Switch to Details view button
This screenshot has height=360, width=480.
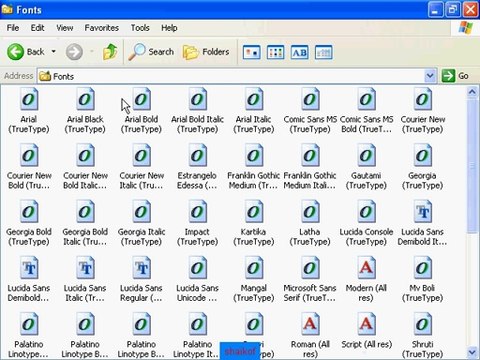pyautogui.click(x=323, y=52)
